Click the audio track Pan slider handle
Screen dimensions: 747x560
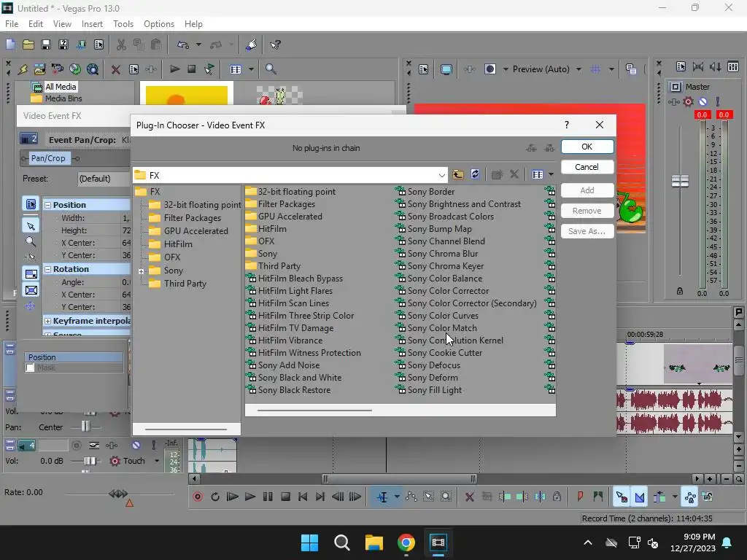85,427
